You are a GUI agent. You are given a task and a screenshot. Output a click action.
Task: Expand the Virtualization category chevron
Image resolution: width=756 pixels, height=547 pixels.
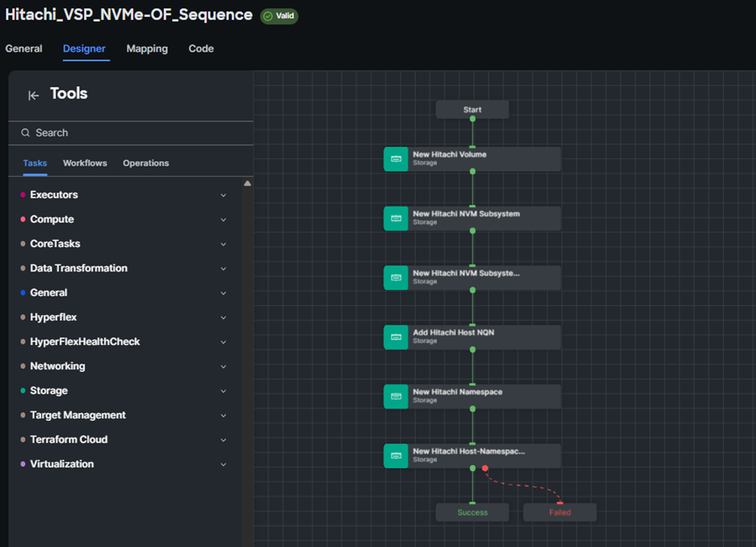pos(224,465)
